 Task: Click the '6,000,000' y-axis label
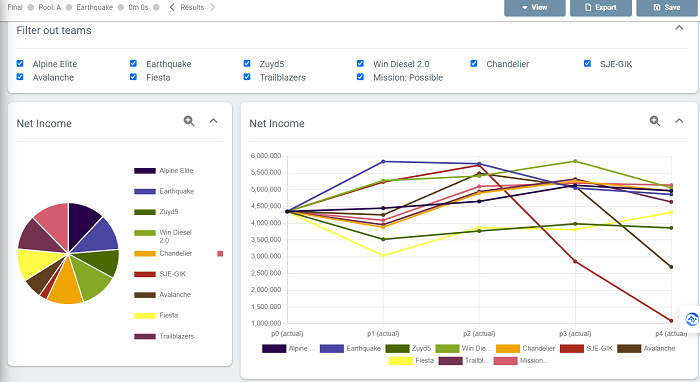(266, 156)
